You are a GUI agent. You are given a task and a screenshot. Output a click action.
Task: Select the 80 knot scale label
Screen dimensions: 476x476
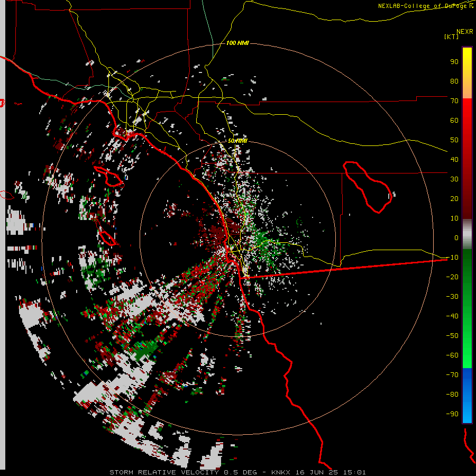(454, 81)
